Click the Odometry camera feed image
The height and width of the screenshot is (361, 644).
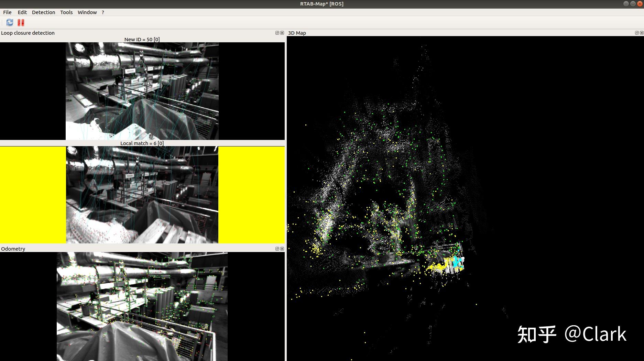pos(142,306)
